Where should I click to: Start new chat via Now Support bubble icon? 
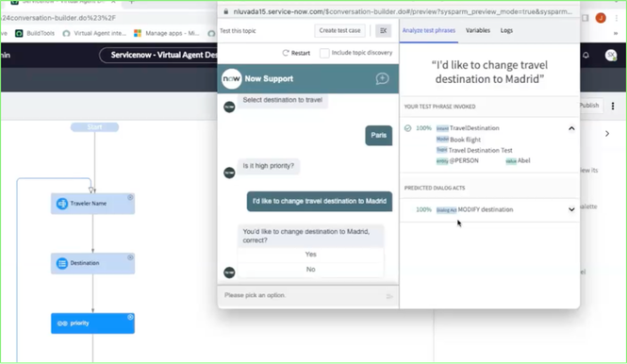pos(382,78)
